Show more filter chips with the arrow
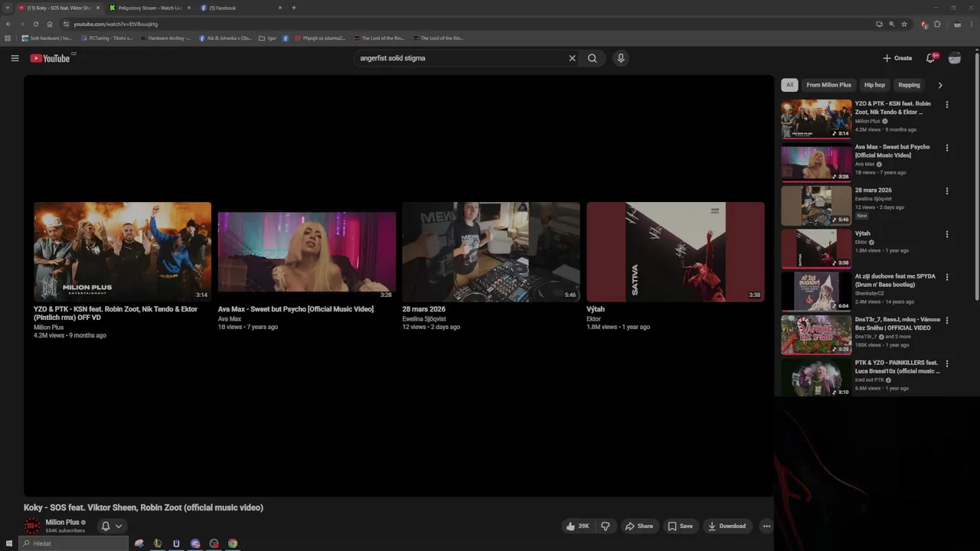This screenshot has width=980, height=551. [x=940, y=85]
